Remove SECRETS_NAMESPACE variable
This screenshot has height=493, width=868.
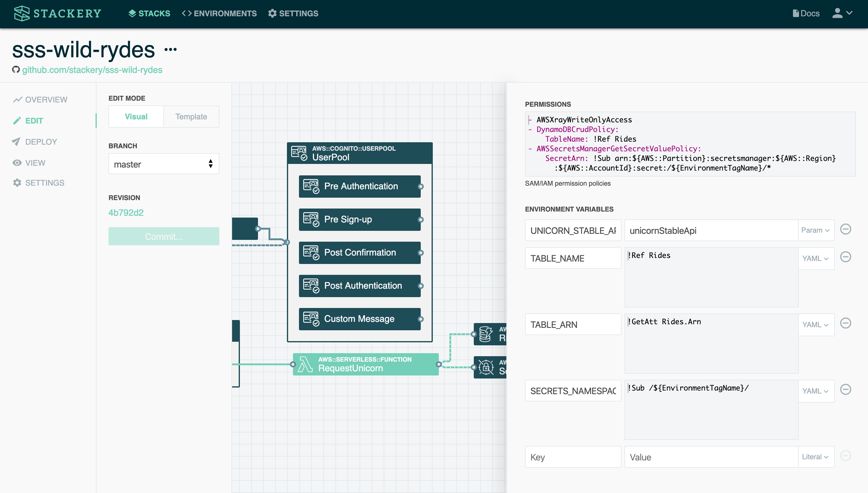coord(846,389)
